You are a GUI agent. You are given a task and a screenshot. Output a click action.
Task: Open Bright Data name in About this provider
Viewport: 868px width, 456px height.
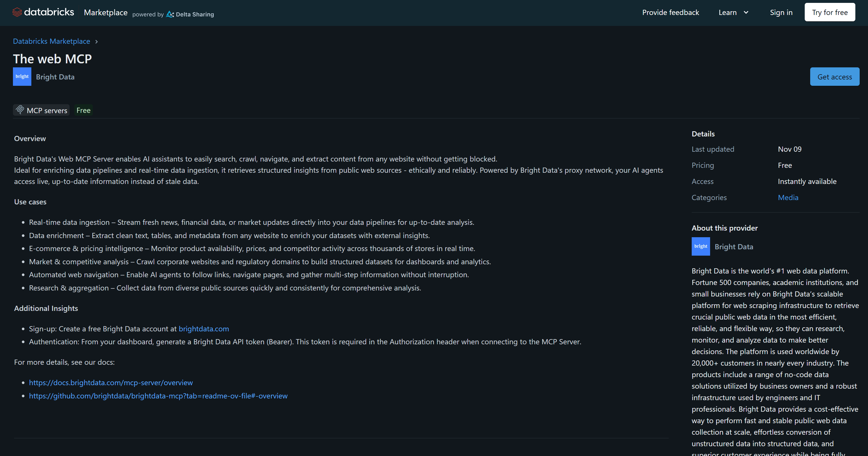coord(734,246)
